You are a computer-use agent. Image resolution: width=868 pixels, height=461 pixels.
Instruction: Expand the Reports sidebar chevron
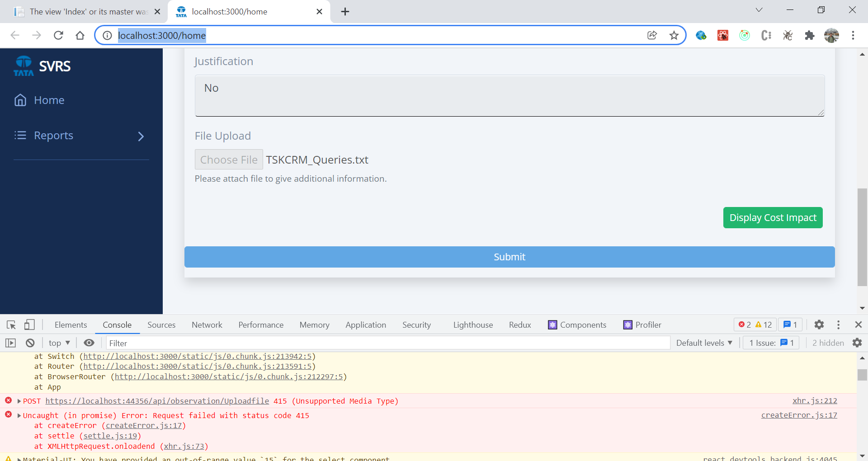tap(141, 136)
